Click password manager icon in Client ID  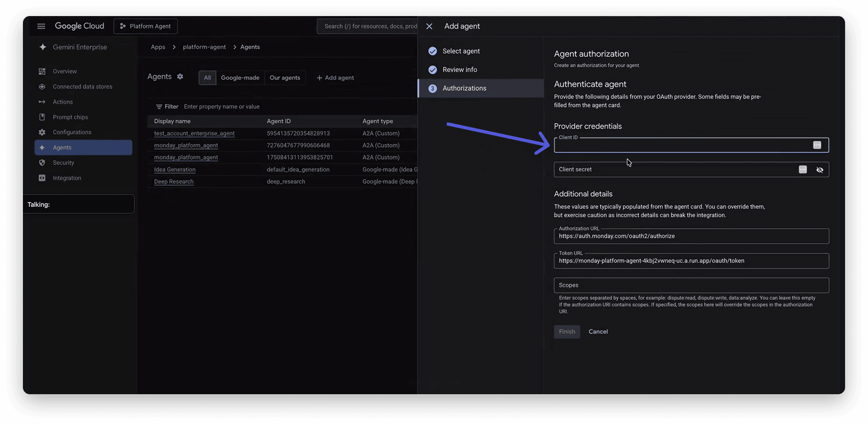tap(817, 145)
